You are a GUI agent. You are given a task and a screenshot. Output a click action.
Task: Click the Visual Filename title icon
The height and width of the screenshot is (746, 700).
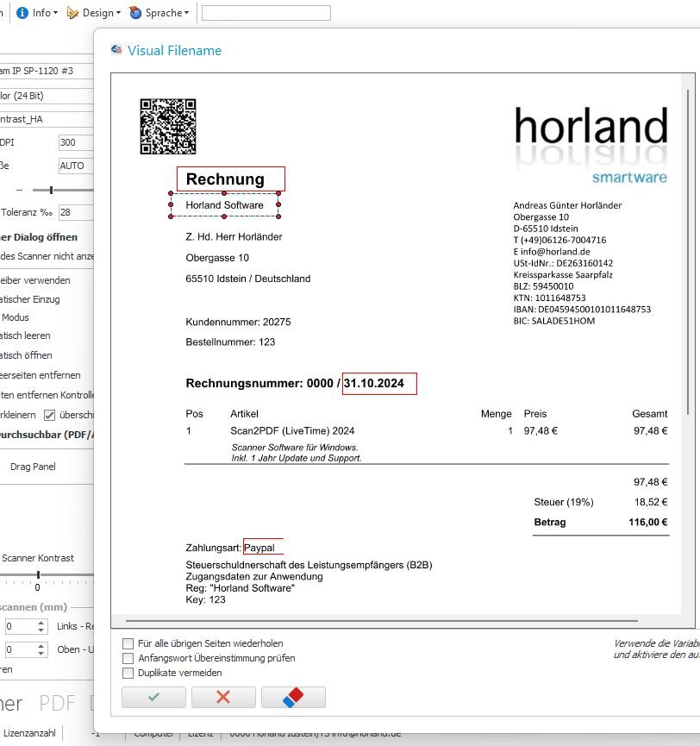point(116,50)
